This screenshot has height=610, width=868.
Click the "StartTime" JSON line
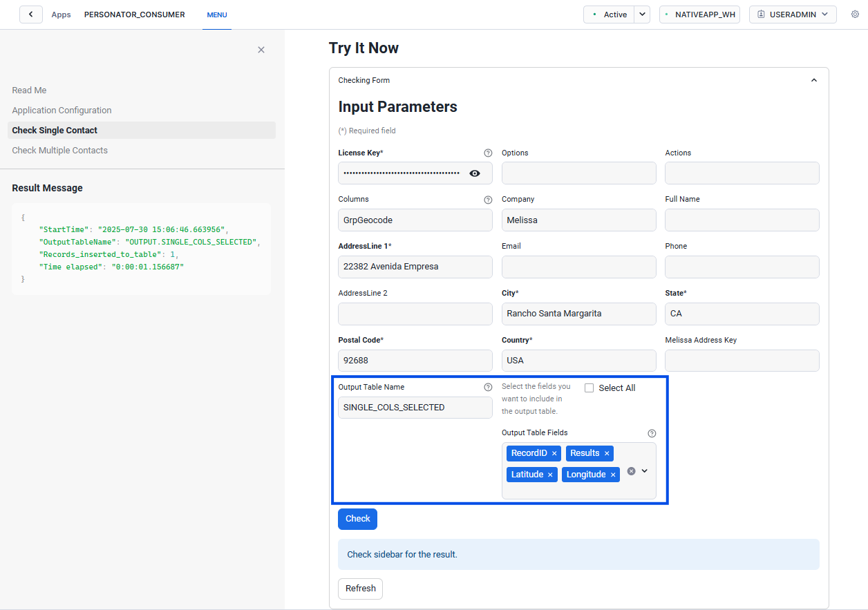tap(133, 230)
